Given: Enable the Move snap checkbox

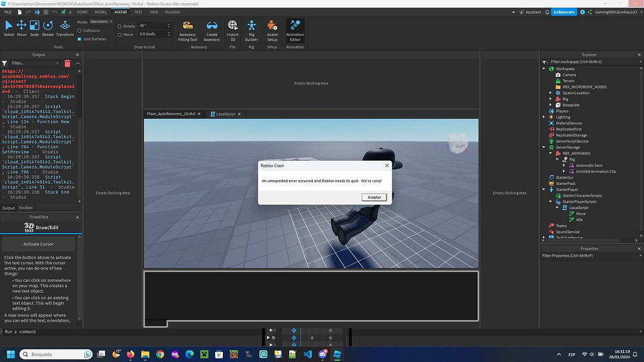Looking at the screenshot, I should pos(120,35).
